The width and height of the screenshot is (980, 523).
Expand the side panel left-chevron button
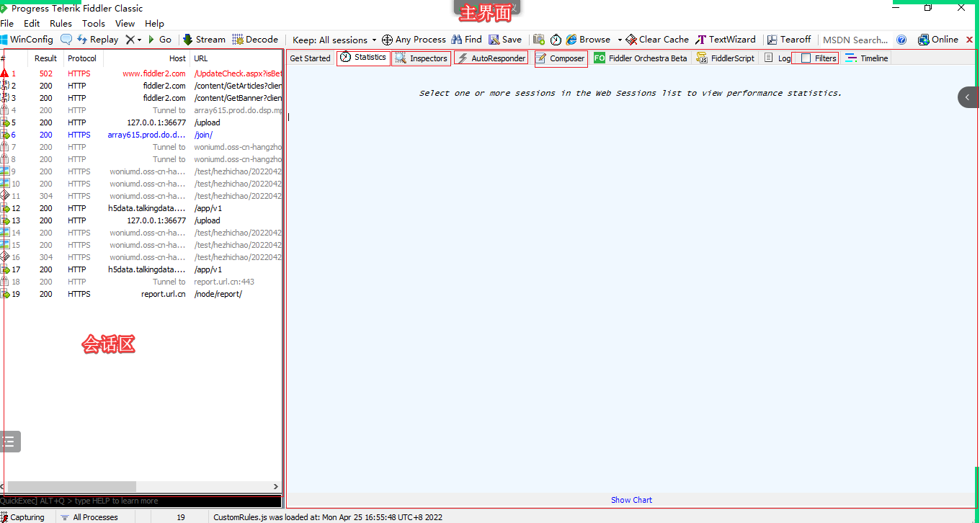(x=968, y=97)
